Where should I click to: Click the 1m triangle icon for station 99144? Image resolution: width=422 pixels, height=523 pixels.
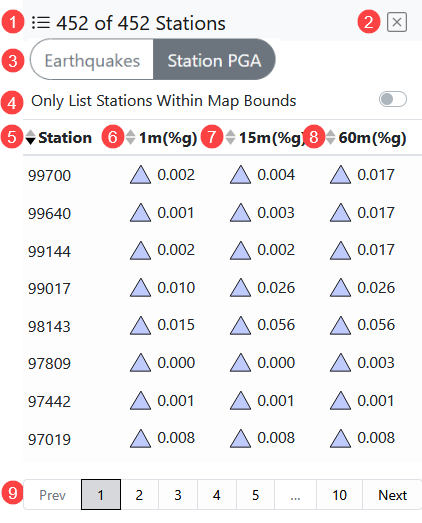[x=140, y=250]
